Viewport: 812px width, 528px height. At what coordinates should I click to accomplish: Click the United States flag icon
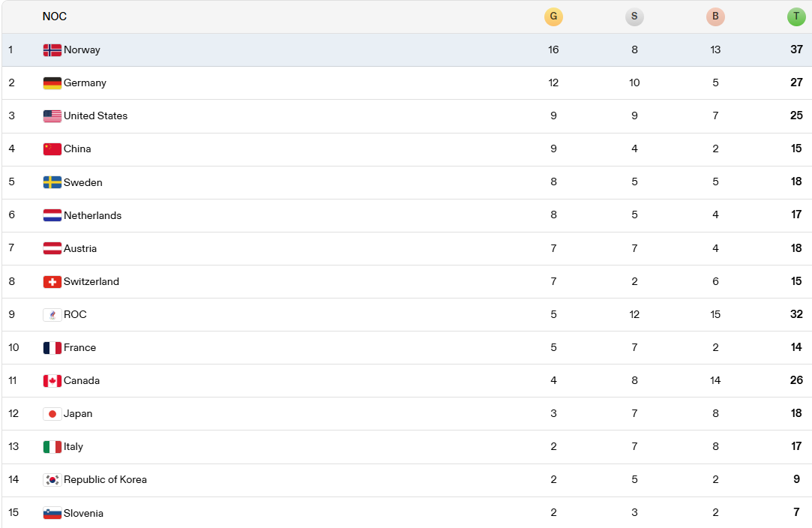coord(52,116)
